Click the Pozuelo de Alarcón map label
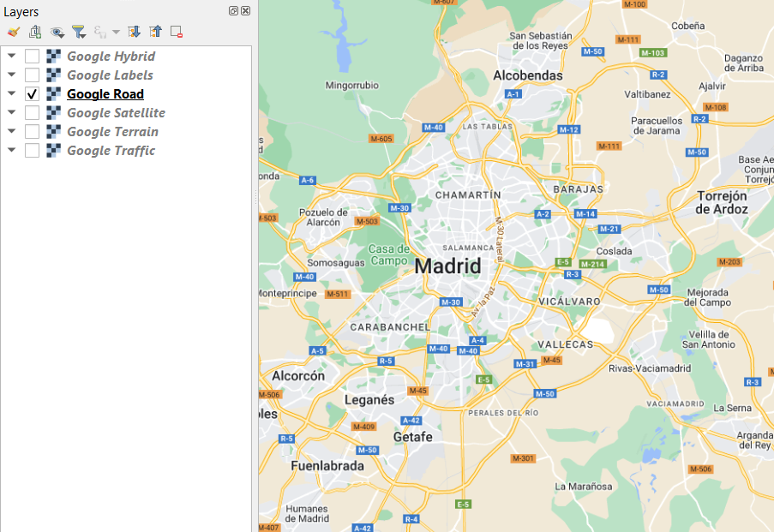 (x=323, y=217)
